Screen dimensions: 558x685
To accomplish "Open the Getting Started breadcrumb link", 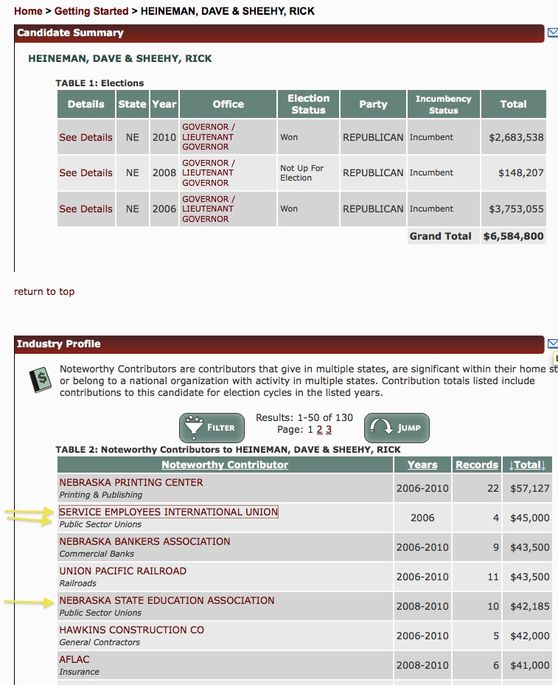I will tap(91, 11).
